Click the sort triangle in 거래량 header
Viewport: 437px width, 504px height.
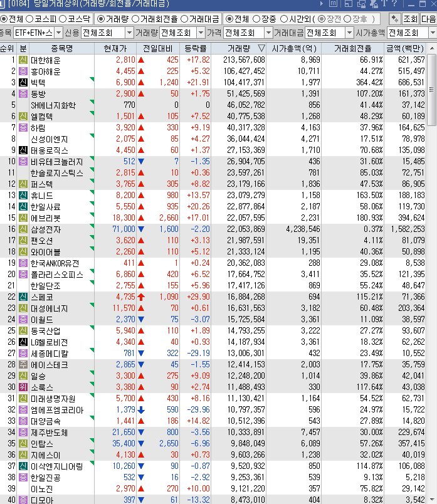click(261, 48)
